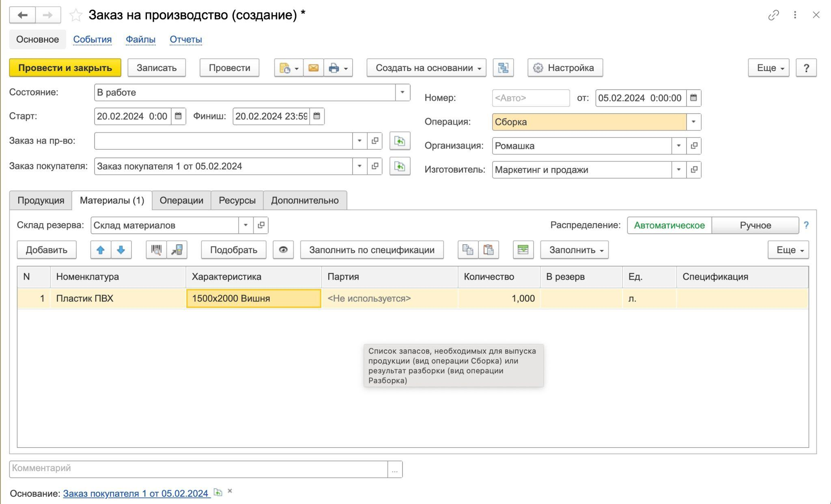Open the printer print menu
831x504 pixels.
[338, 68]
